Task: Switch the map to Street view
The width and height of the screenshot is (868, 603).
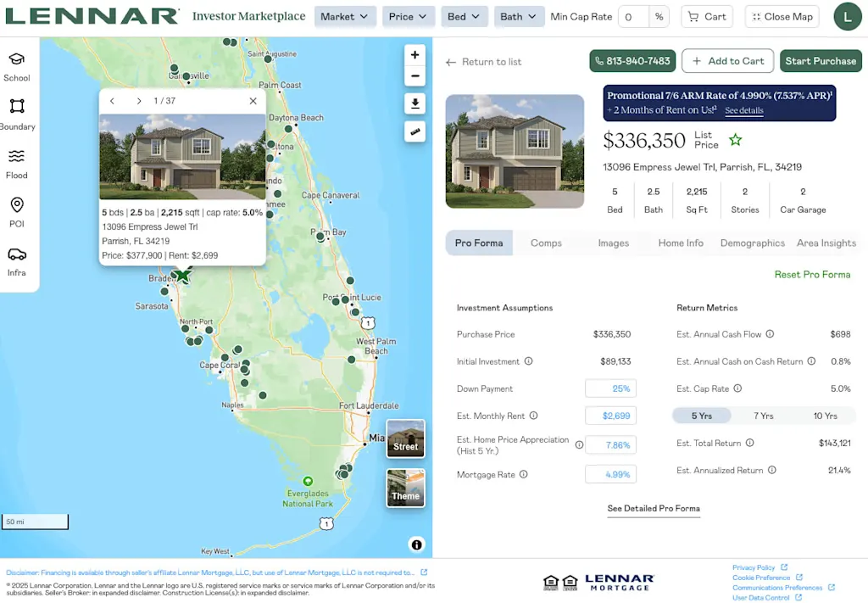Action: click(405, 438)
